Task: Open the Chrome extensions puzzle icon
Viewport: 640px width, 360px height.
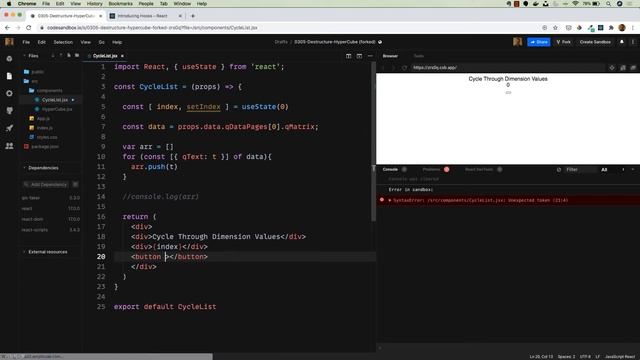Action: click(x=611, y=28)
